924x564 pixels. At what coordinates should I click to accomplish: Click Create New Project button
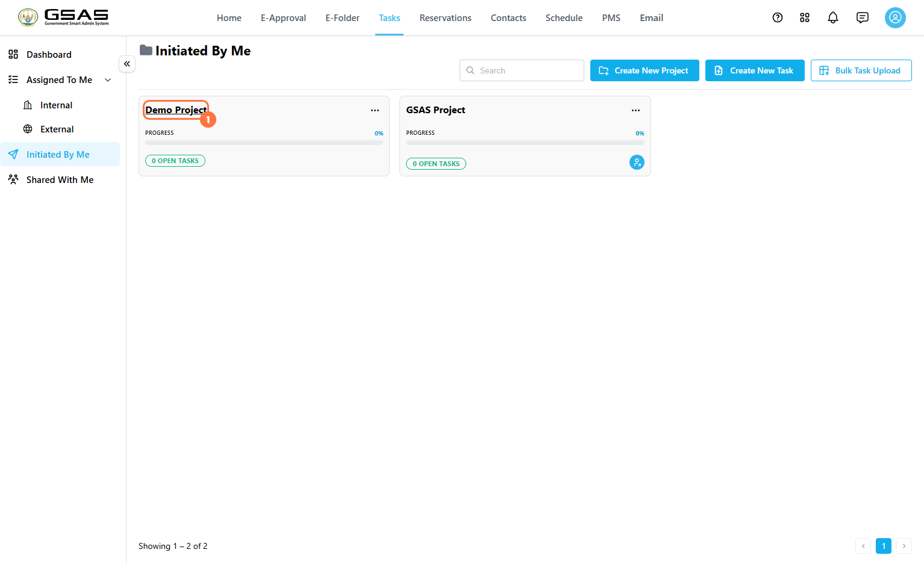pyautogui.click(x=645, y=70)
